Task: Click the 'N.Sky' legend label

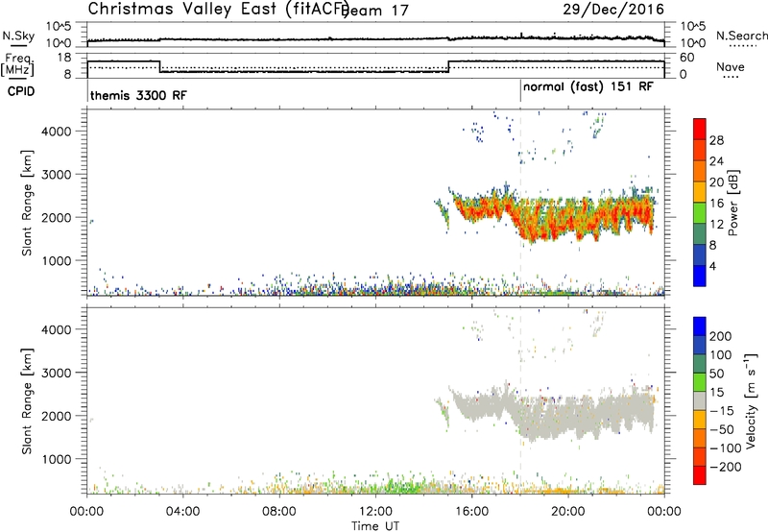Action: (18, 36)
